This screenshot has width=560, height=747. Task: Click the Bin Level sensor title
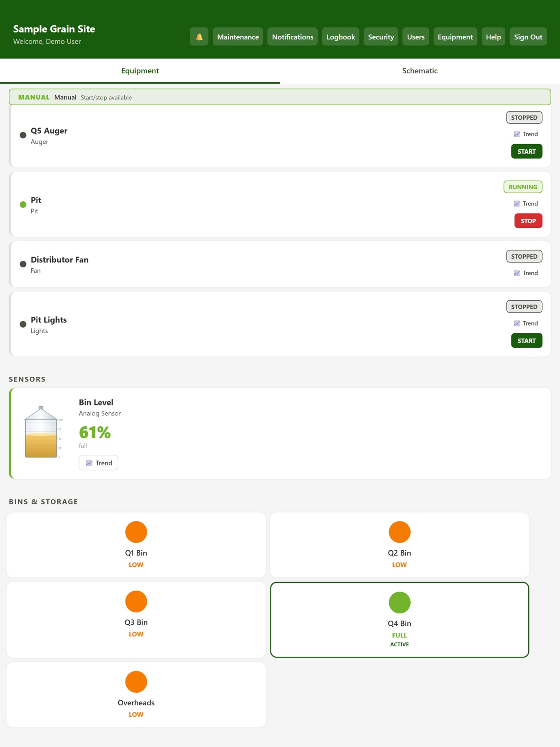pos(96,402)
